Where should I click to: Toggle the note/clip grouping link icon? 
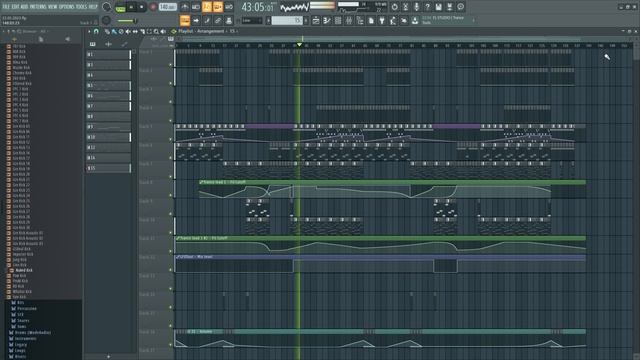click(218, 20)
